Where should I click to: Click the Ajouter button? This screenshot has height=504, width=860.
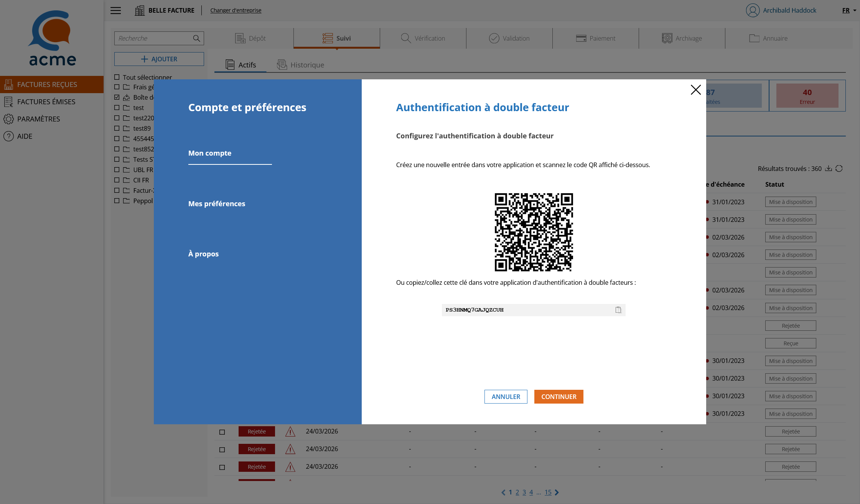point(159,59)
